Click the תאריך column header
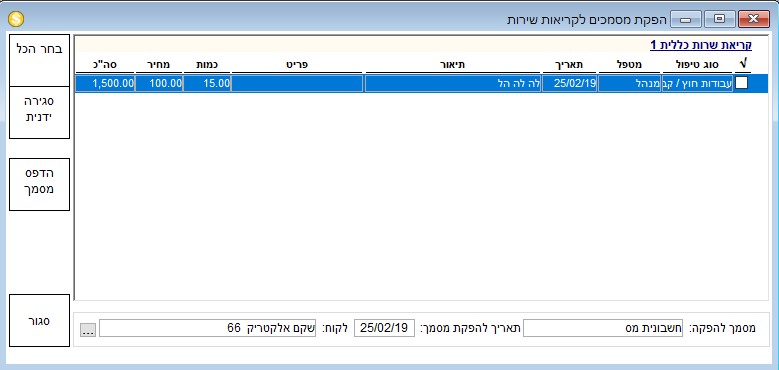Screen dimensions: 779x370 pyautogui.click(x=569, y=65)
